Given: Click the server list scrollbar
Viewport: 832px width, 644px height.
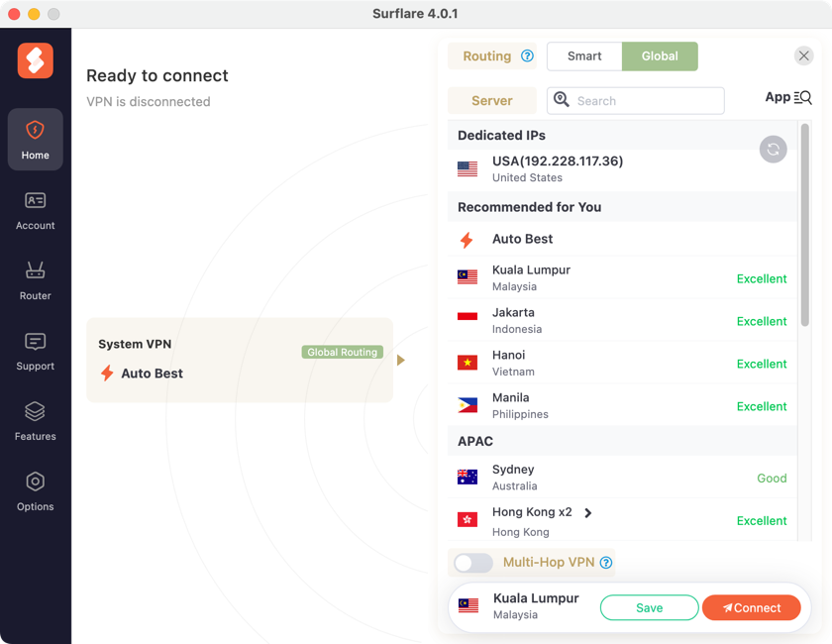Looking at the screenshot, I should (x=804, y=228).
